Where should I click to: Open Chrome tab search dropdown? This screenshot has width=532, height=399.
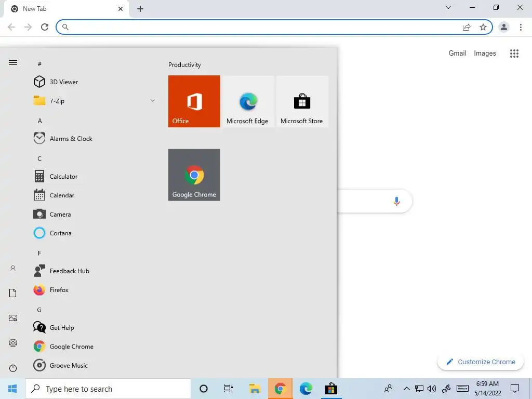pos(448,7)
